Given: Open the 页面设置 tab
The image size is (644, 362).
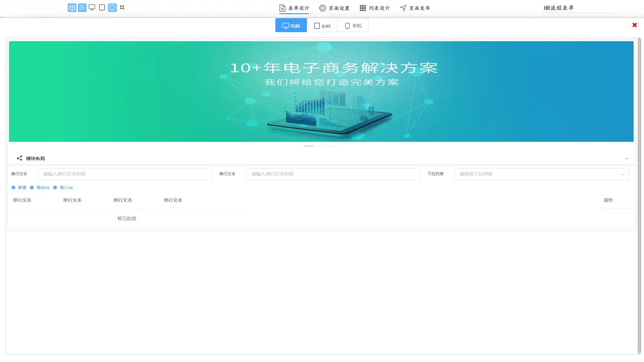Looking at the screenshot, I should point(334,8).
